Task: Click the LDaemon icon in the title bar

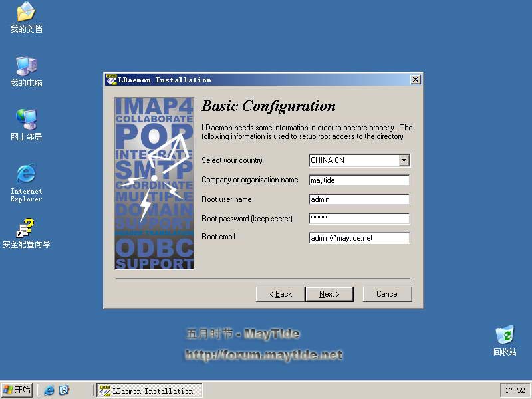Action: tap(111, 80)
